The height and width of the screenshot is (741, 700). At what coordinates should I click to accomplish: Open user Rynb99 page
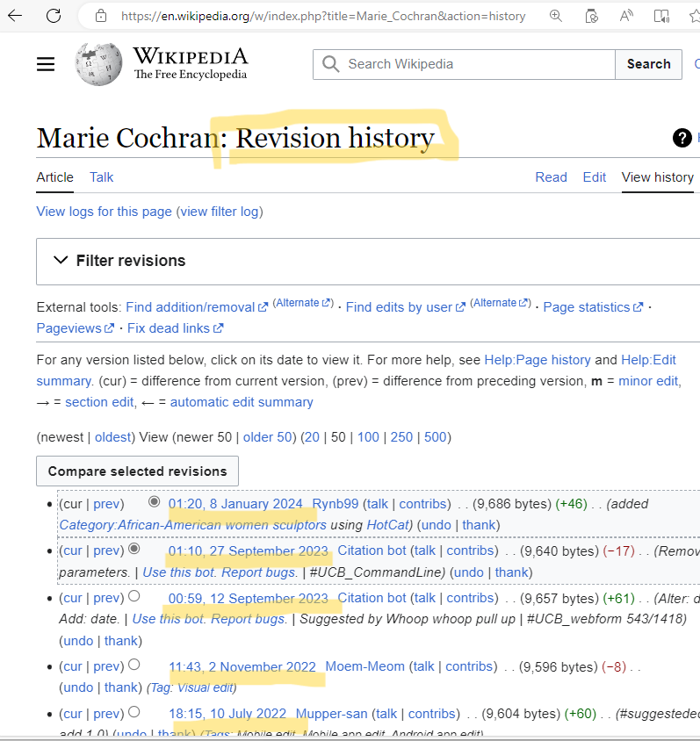pos(336,504)
